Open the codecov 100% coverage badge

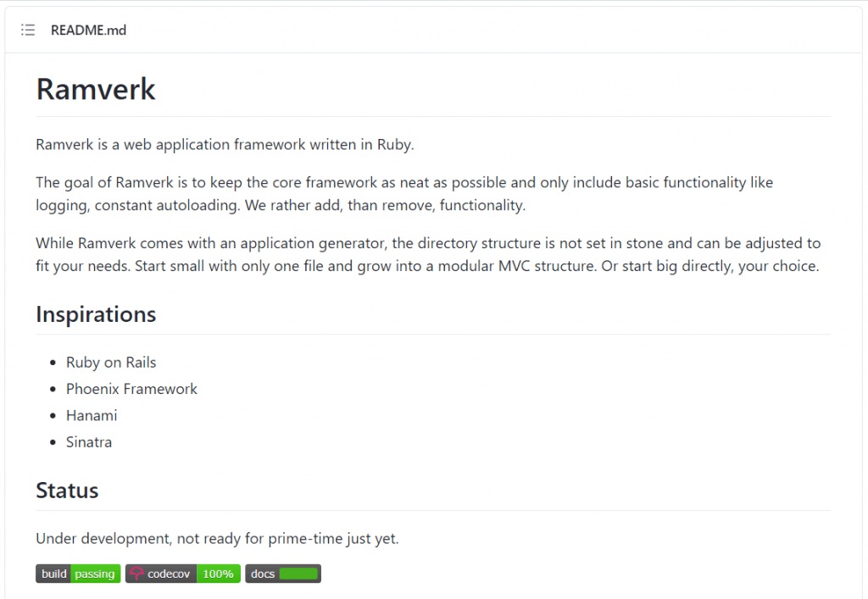click(x=183, y=574)
